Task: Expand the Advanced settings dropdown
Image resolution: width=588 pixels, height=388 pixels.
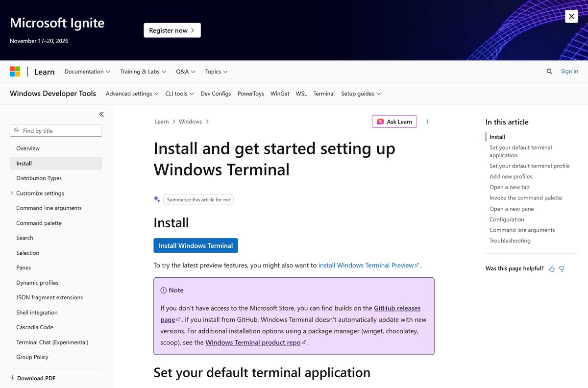Action: (x=132, y=94)
